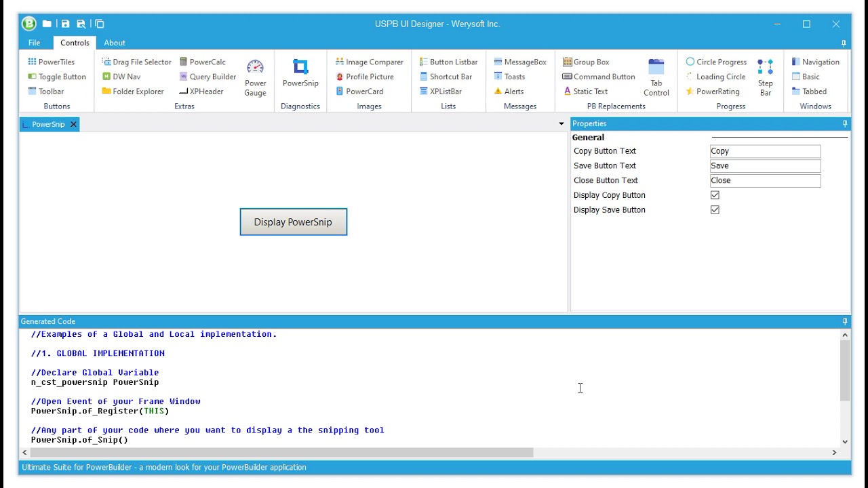Image resolution: width=868 pixels, height=488 pixels.
Task: Click the horizontal scrollbar right arrow
Action: pos(834,452)
